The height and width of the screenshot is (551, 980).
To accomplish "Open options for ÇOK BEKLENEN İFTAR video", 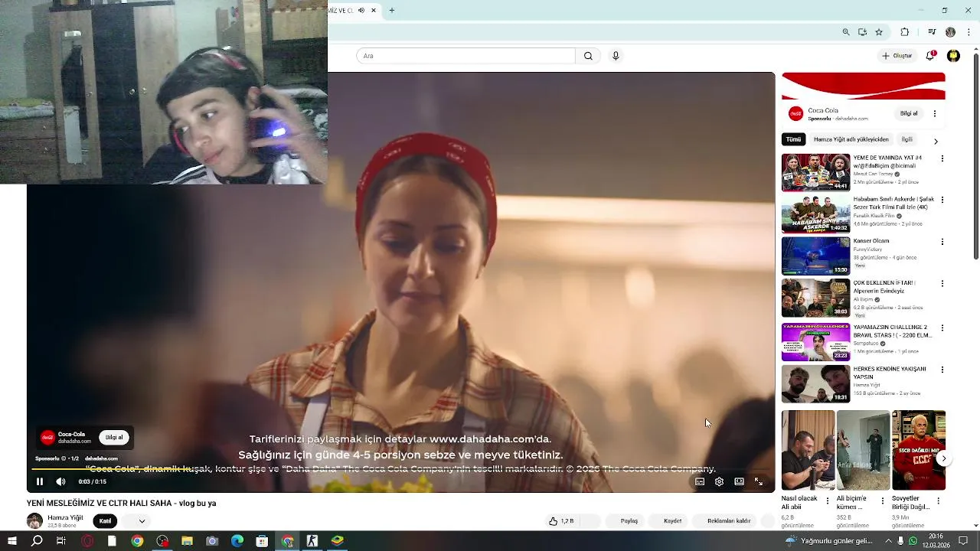I will point(942,284).
